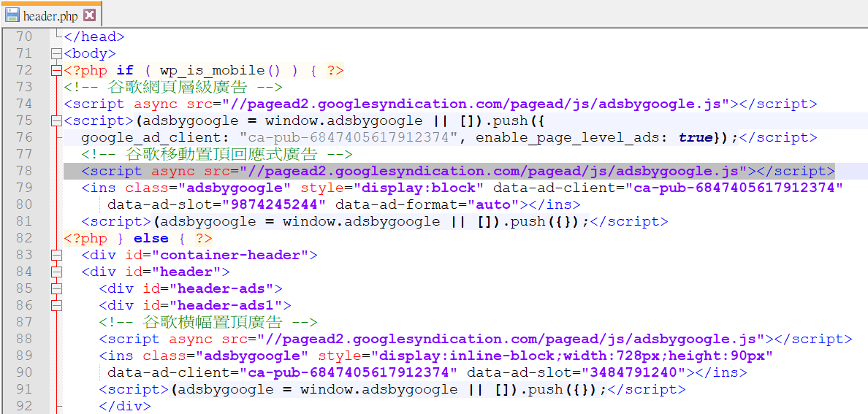Click comment 谷歌移動置頂回應式廣告
Image resolution: width=868 pixels, height=414 pixels.
221,154
